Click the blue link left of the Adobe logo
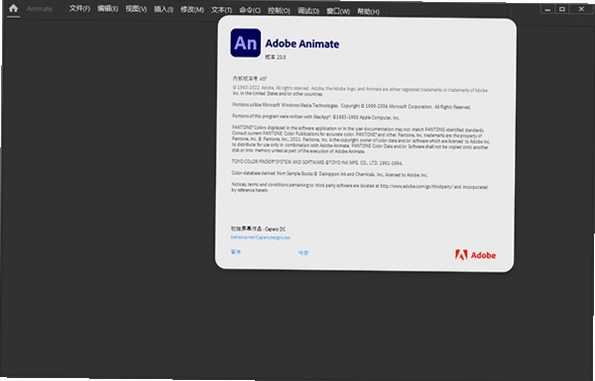Viewport: 595px width, 381px height. [303, 252]
